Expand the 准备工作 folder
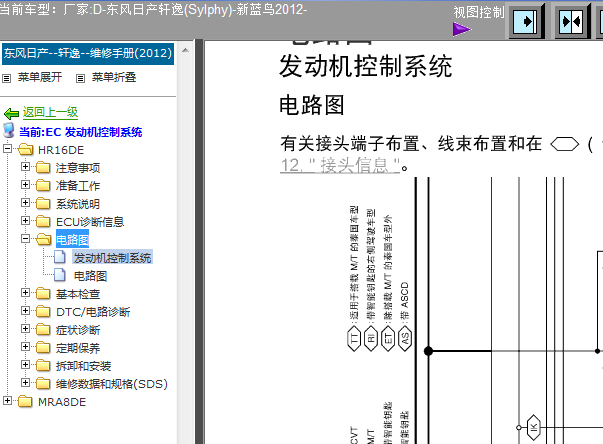This screenshot has width=603, height=444. coord(25,185)
